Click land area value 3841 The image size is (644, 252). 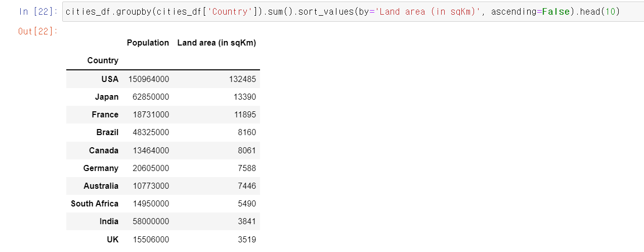pyautogui.click(x=247, y=222)
